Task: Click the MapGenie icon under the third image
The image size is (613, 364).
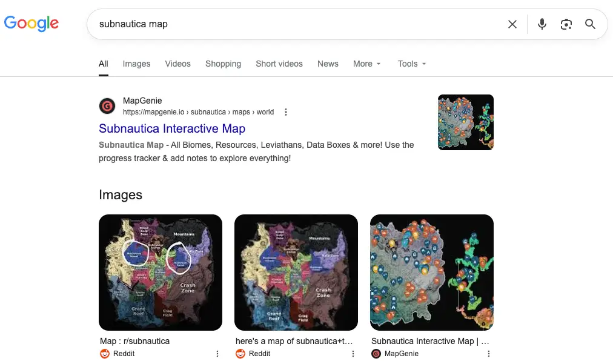Action: [376, 354]
